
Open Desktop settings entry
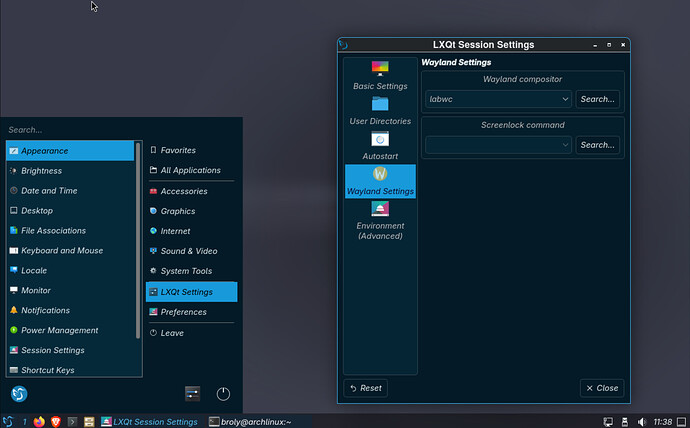click(70, 211)
